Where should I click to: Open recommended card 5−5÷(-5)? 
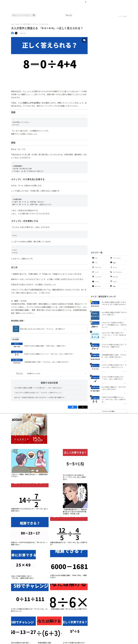point(75,465)
